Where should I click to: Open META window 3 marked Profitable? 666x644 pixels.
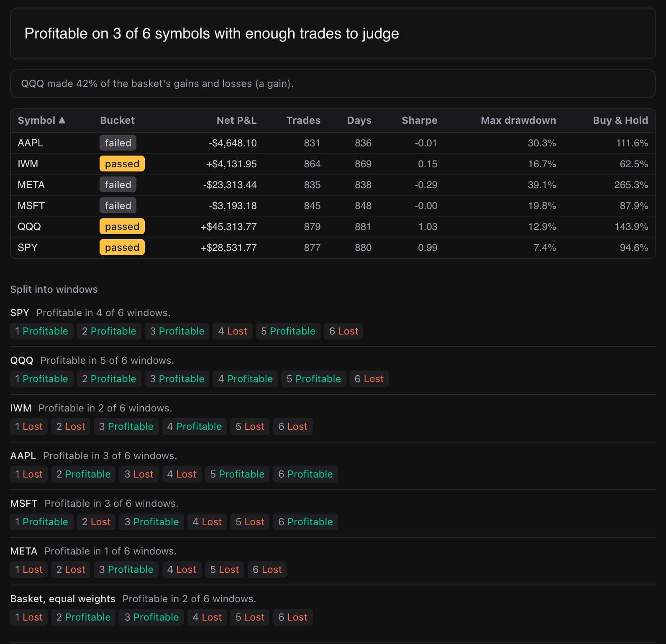tap(126, 570)
